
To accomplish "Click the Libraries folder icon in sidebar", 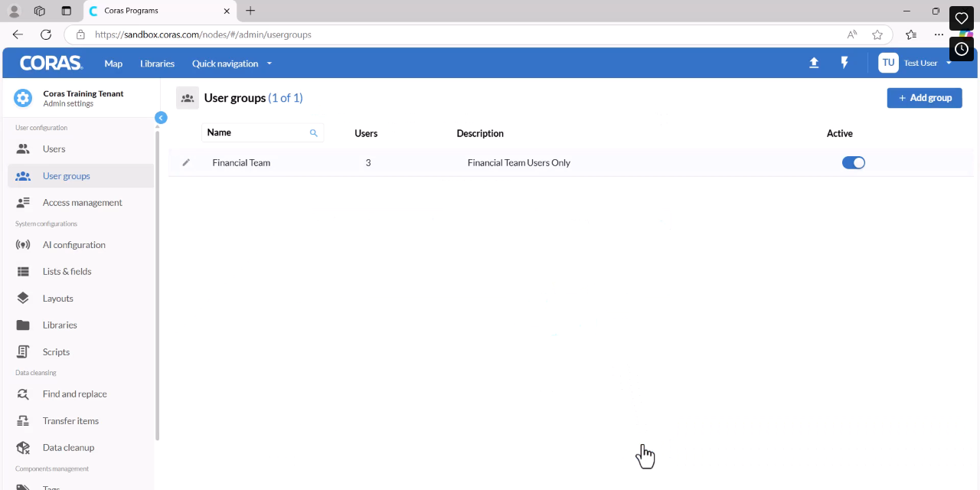I will click(x=23, y=325).
